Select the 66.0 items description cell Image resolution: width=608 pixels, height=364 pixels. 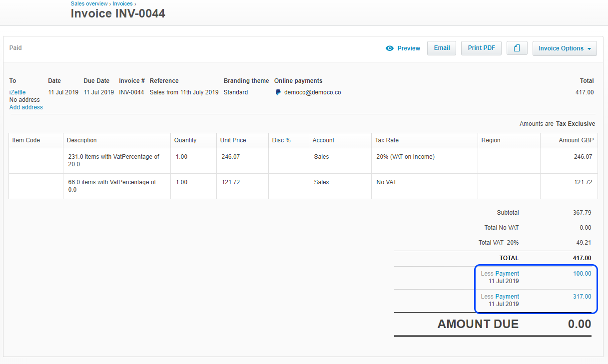[116, 186]
